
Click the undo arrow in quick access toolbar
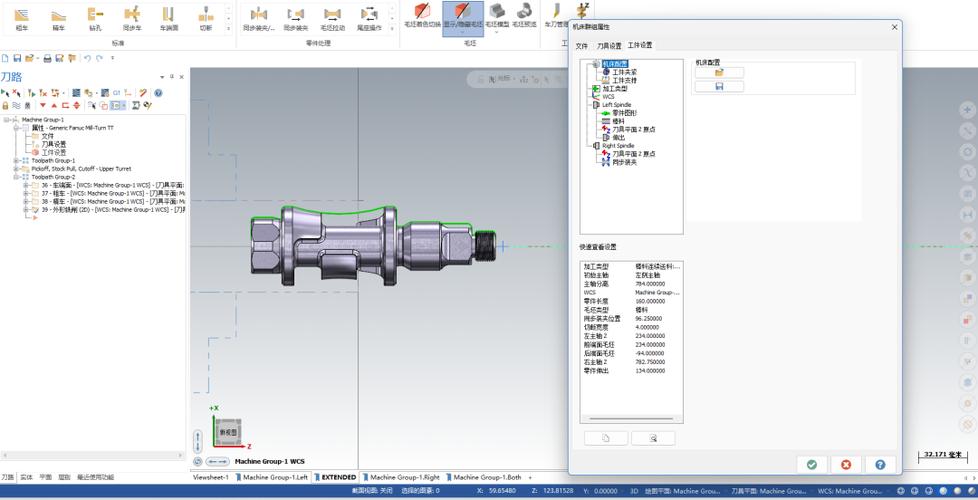87,58
